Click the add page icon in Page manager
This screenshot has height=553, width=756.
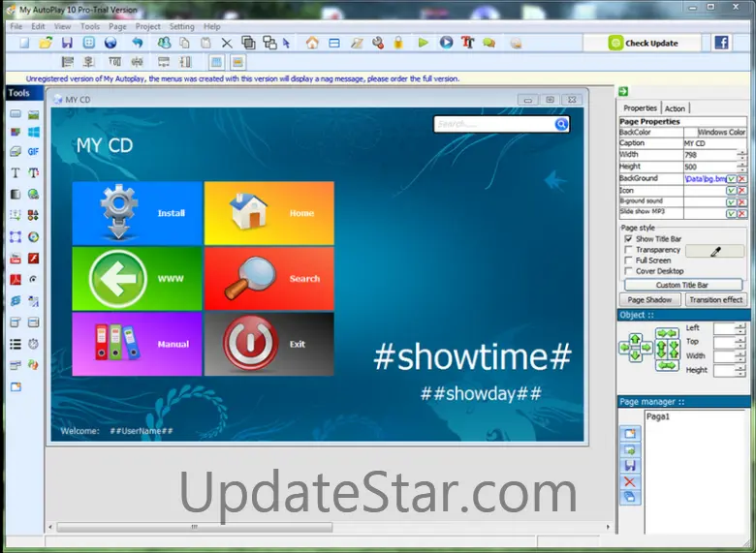tap(630, 434)
